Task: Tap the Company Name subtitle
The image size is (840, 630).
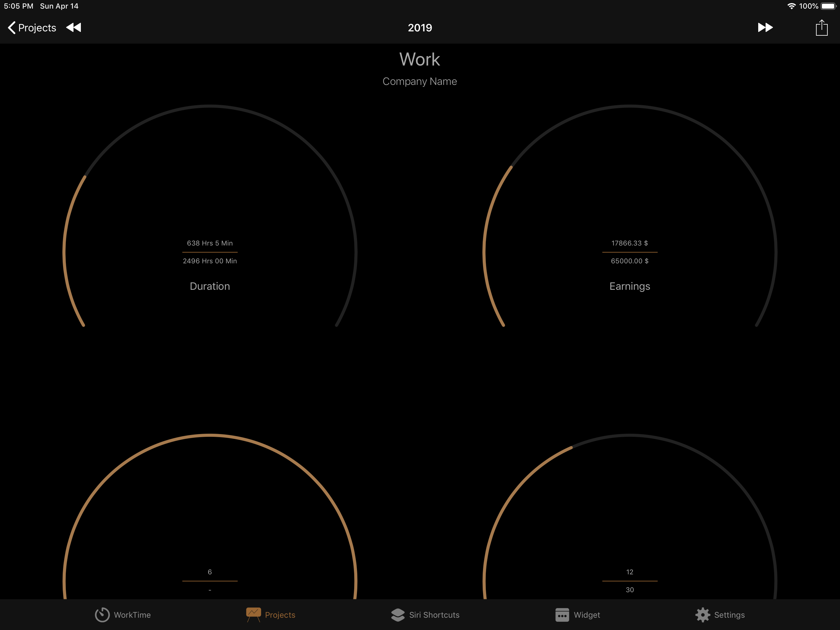Action: coord(420,81)
